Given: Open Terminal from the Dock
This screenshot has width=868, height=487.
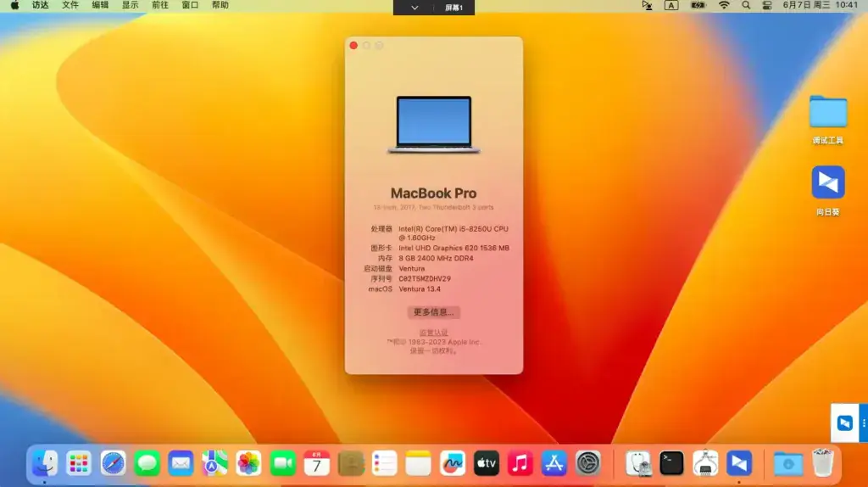Looking at the screenshot, I should click(x=671, y=463).
